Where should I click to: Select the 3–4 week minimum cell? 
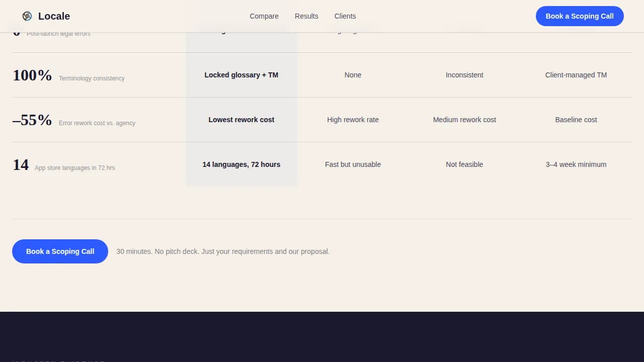(x=576, y=164)
